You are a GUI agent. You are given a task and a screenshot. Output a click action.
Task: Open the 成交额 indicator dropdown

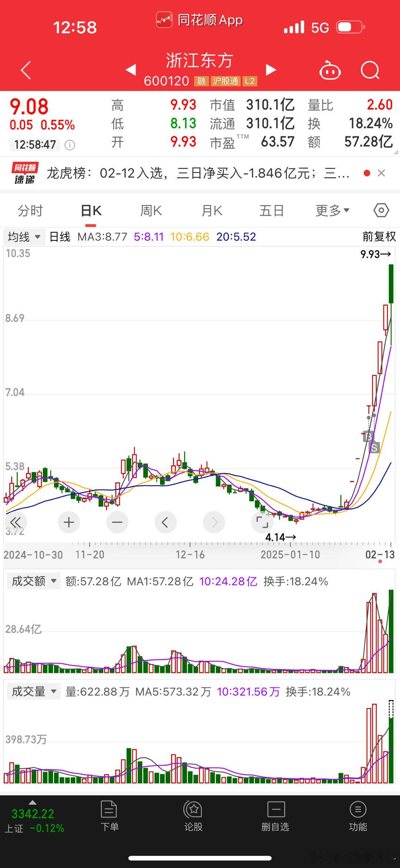34,581
